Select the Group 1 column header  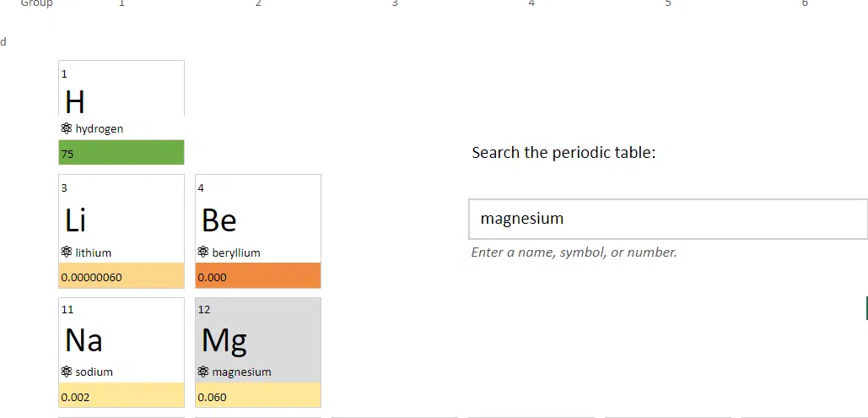pos(121,3)
